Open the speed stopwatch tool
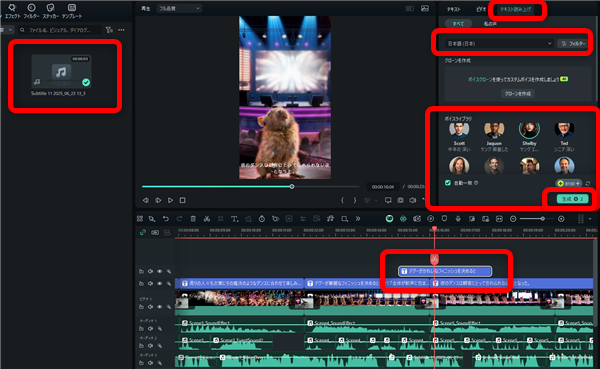Image resolution: width=600 pixels, height=369 pixels. point(262,219)
